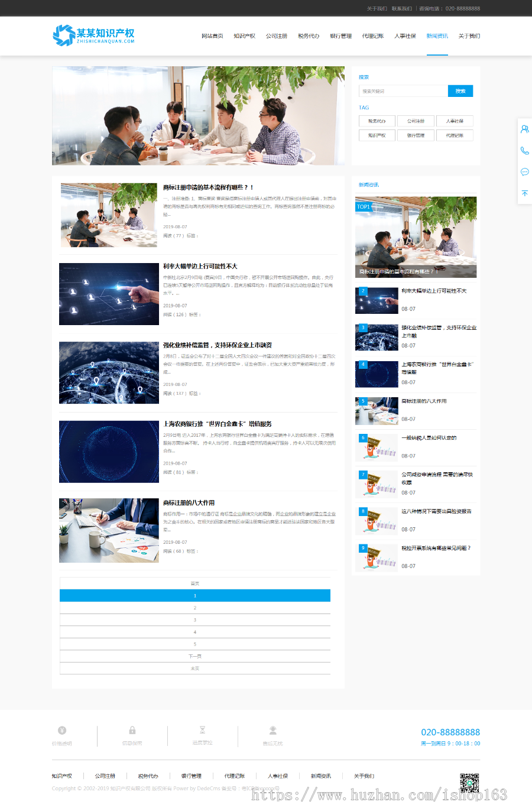The height and width of the screenshot is (811, 532).
Task: Open the chat bubble icon in floating sidebar
Action: point(524,172)
